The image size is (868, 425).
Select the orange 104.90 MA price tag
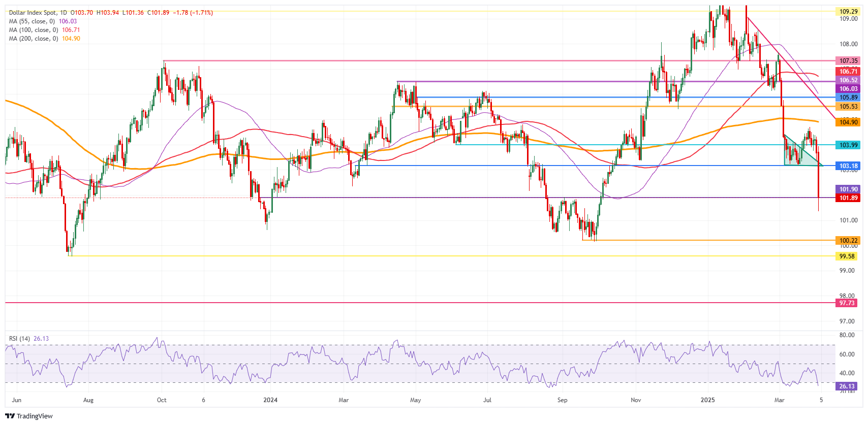[848, 122]
